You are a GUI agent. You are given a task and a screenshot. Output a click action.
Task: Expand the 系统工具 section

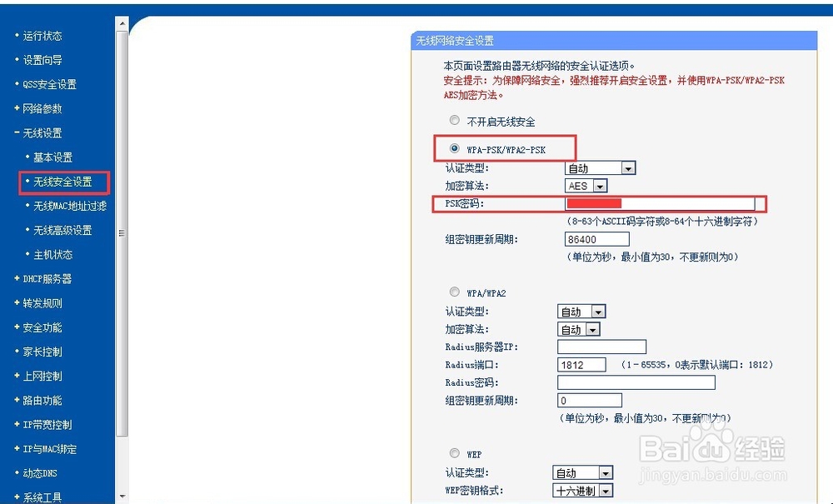40,497
